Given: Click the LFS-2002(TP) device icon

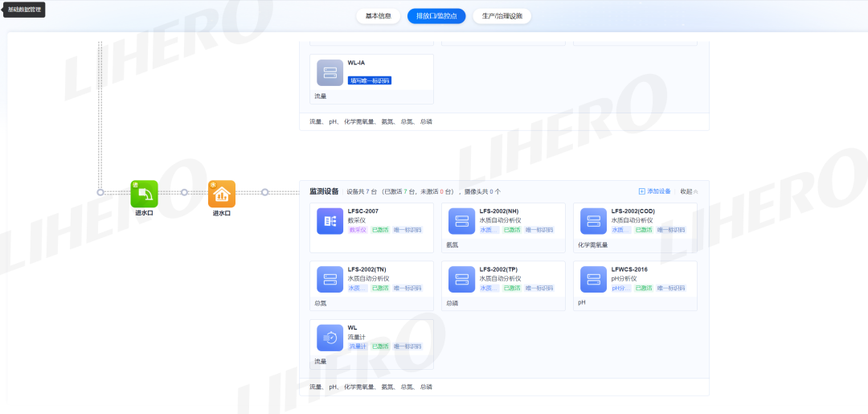Looking at the screenshot, I should [x=461, y=279].
